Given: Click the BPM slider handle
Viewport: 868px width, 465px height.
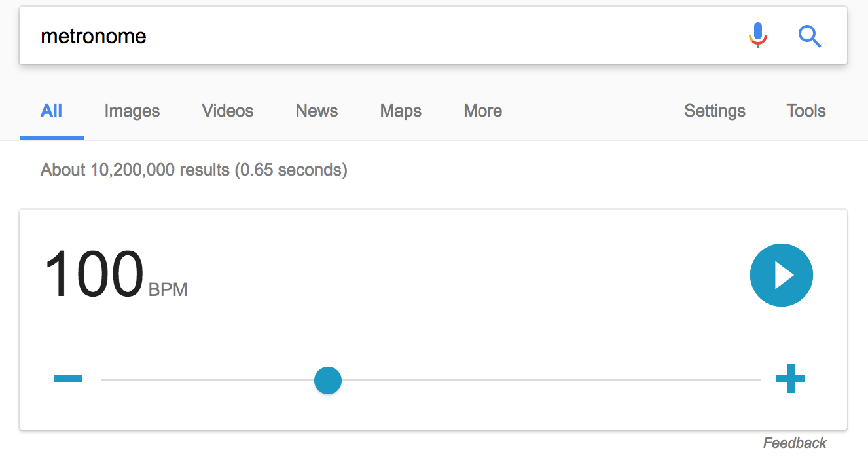Looking at the screenshot, I should coord(328,380).
